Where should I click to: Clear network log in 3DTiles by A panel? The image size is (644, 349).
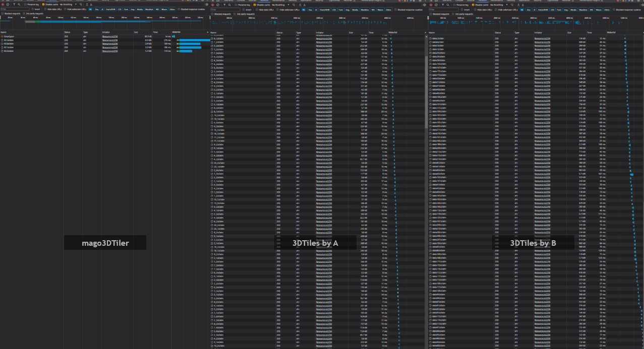coord(218,5)
